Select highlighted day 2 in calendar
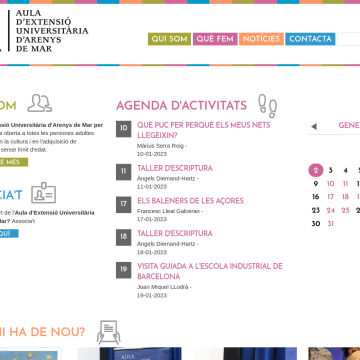 coord(316,170)
